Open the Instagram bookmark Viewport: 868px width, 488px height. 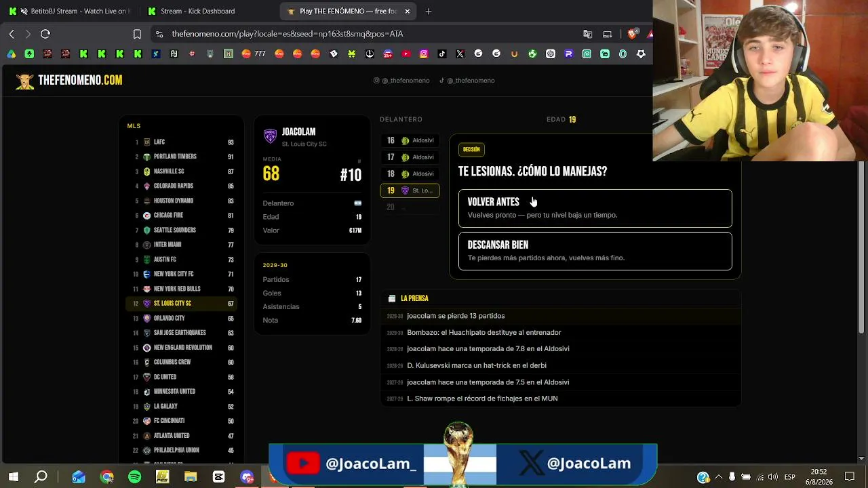point(424,54)
